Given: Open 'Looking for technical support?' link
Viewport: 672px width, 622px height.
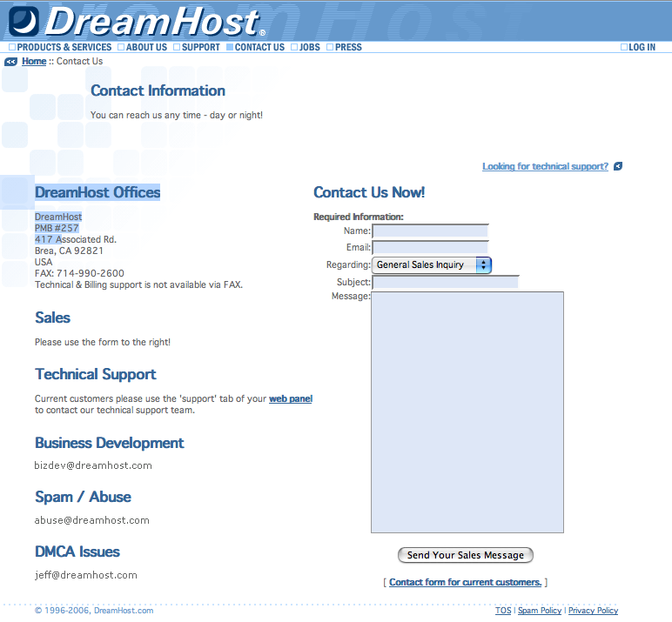Looking at the screenshot, I should (545, 166).
